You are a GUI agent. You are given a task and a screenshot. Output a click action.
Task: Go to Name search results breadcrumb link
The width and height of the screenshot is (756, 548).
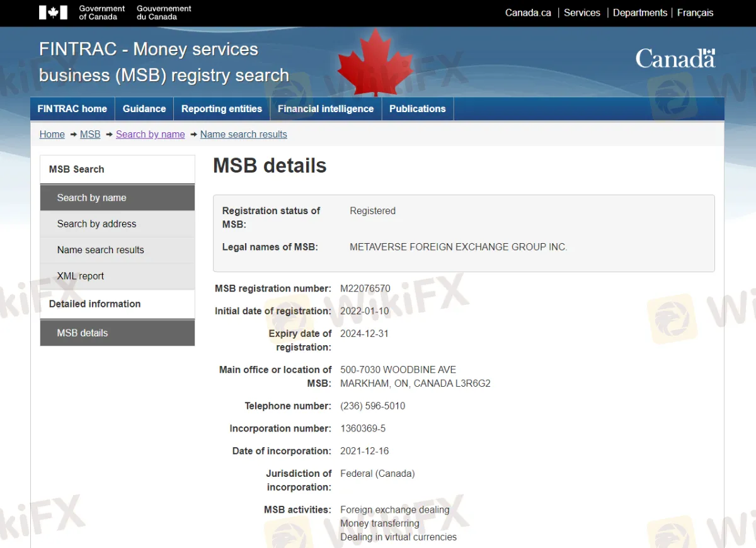(244, 134)
